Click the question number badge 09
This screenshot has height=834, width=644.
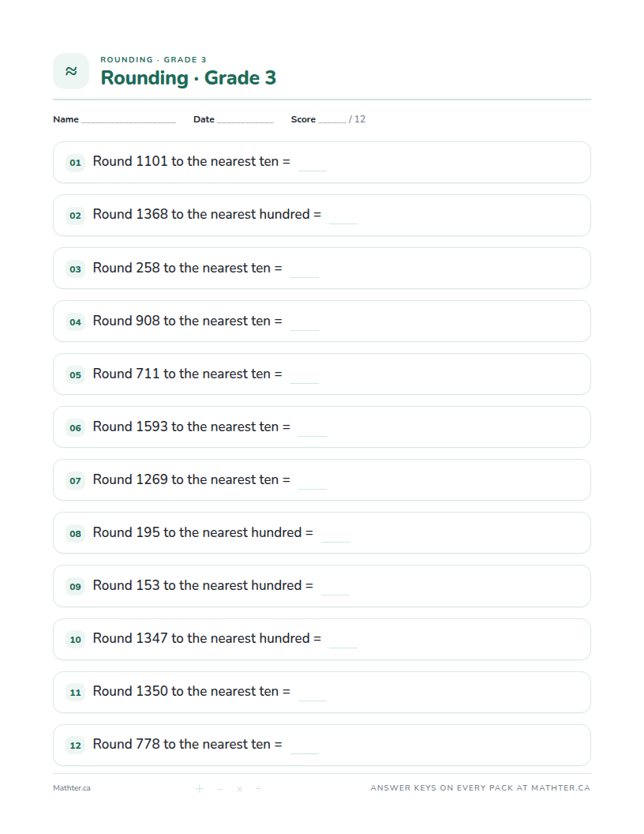[76, 587]
